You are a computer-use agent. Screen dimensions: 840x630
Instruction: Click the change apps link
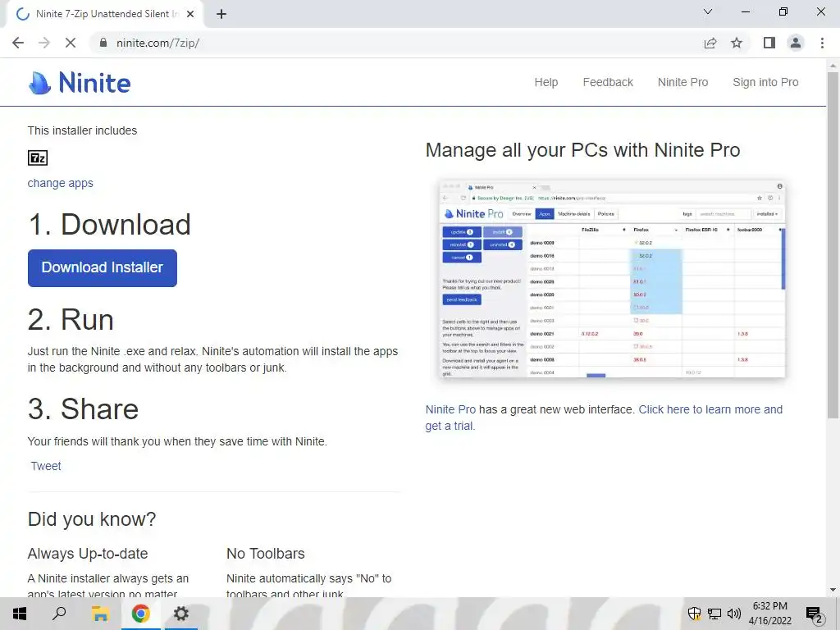click(x=61, y=183)
